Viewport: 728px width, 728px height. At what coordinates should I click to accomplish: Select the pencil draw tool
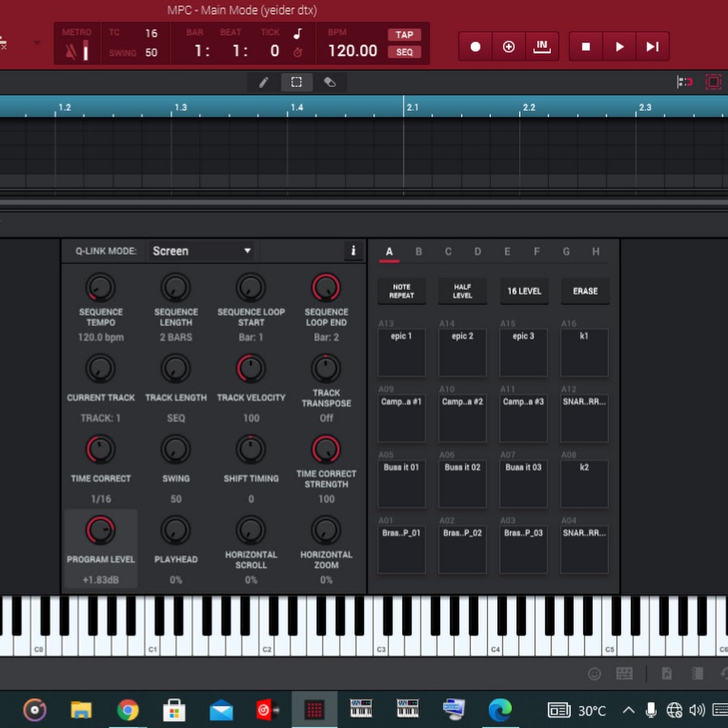[x=264, y=82]
